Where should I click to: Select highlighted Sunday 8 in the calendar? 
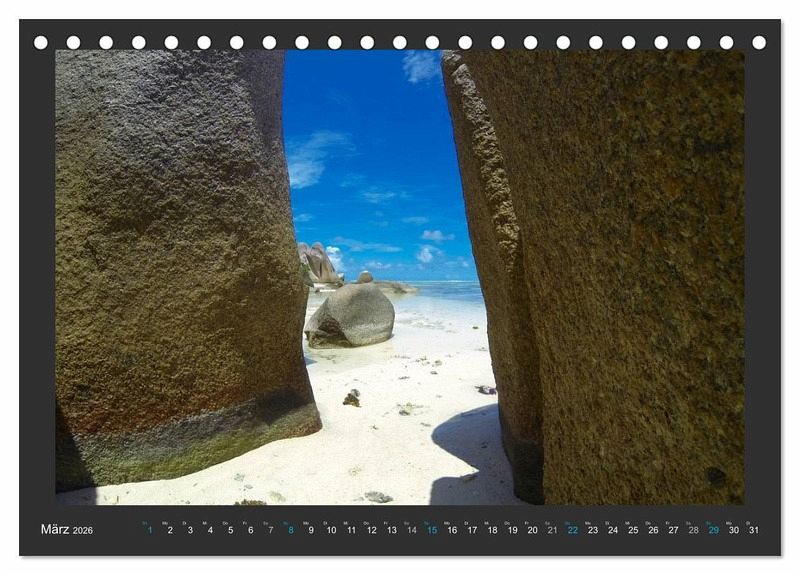coord(290,529)
